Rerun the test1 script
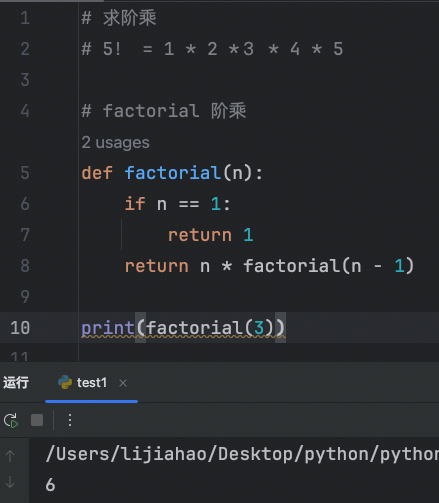The image size is (439, 503). [11, 420]
